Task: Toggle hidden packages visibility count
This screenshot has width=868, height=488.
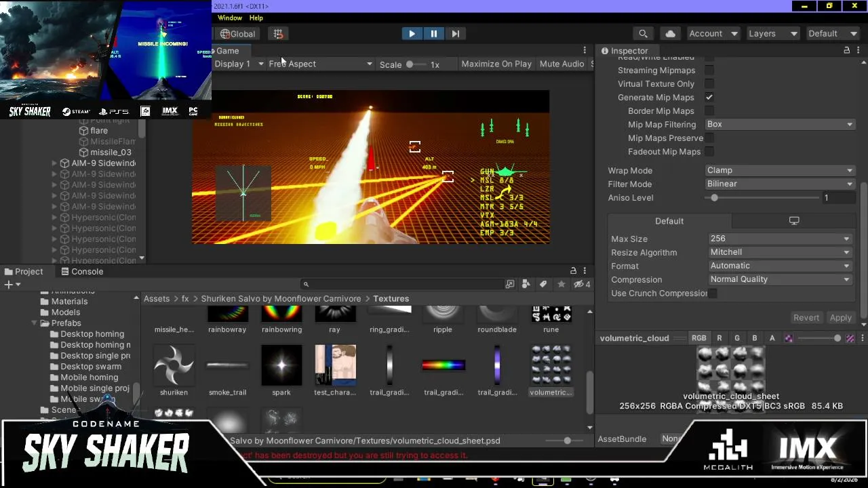Action: coord(582,285)
